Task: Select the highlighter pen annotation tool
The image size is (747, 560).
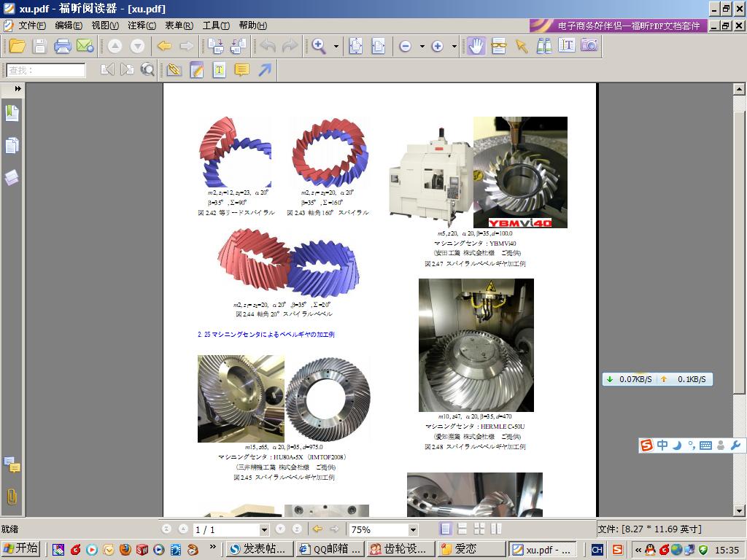Action: (x=174, y=70)
